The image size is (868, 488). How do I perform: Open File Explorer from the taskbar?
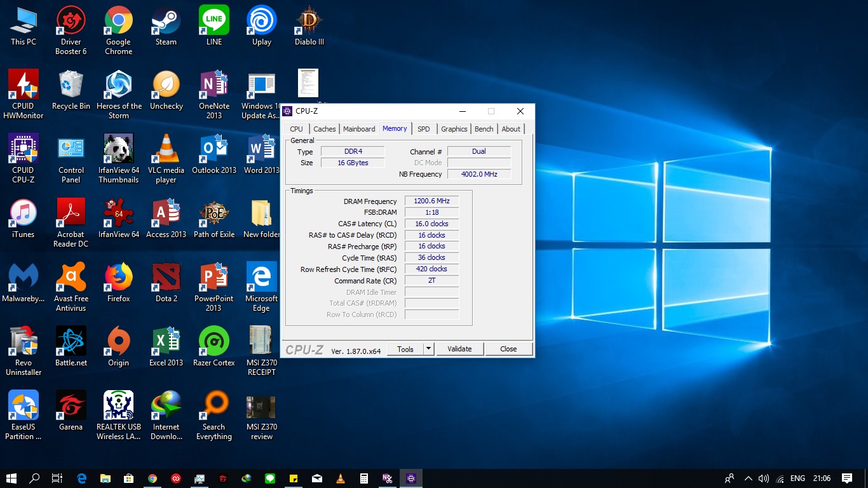coord(105,478)
